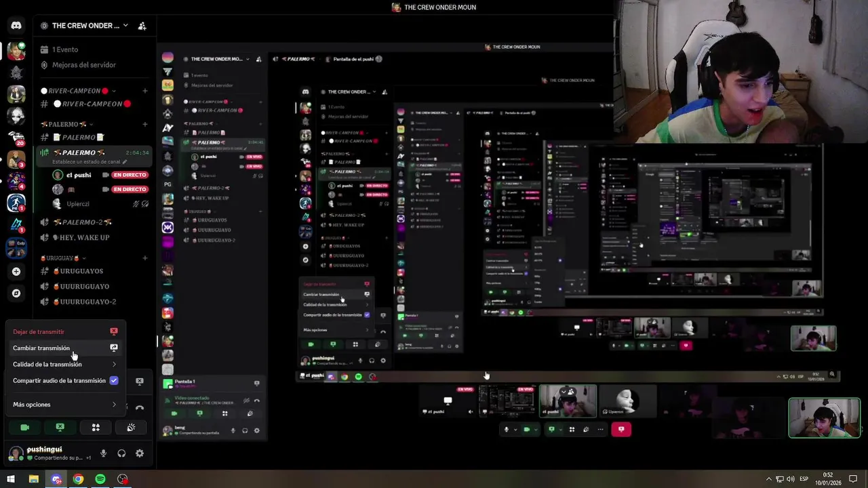The height and width of the screenshot is (488, 868).
Task: Open soundboard button in voice panel
Action: click(x=131, y=427)
